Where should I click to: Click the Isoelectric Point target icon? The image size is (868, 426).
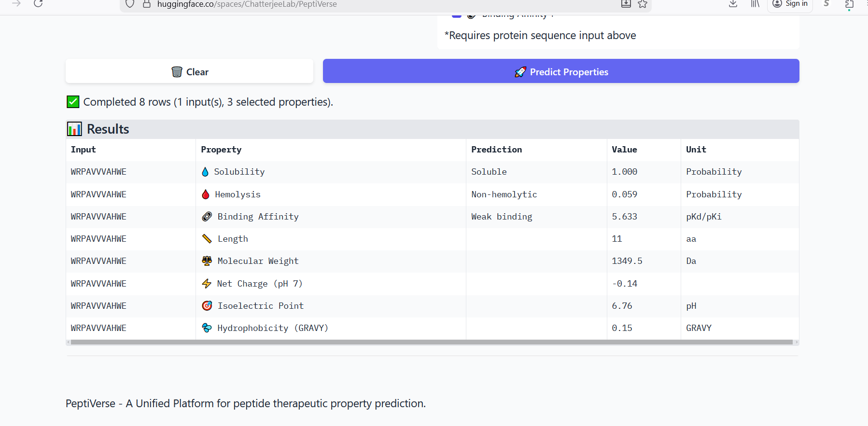pos(207,306)
